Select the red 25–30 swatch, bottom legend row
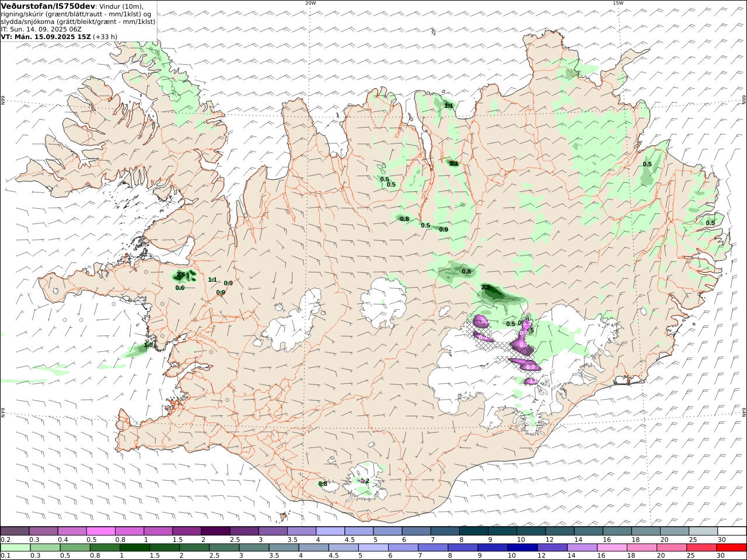The width and height of the screenshot is (747, 560). click(701, 548)
